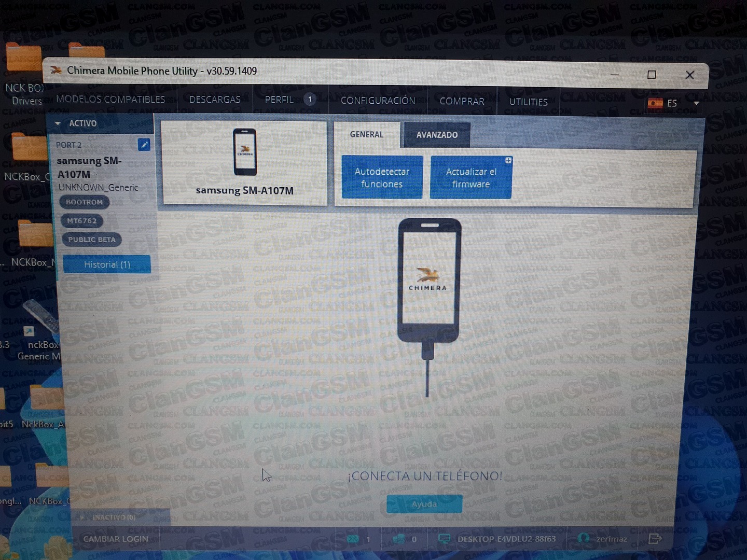The width and height of the screenshot is (747, 560).
Task: Select the samsung SM-A107M phone thumbnail
Action: 244,152
